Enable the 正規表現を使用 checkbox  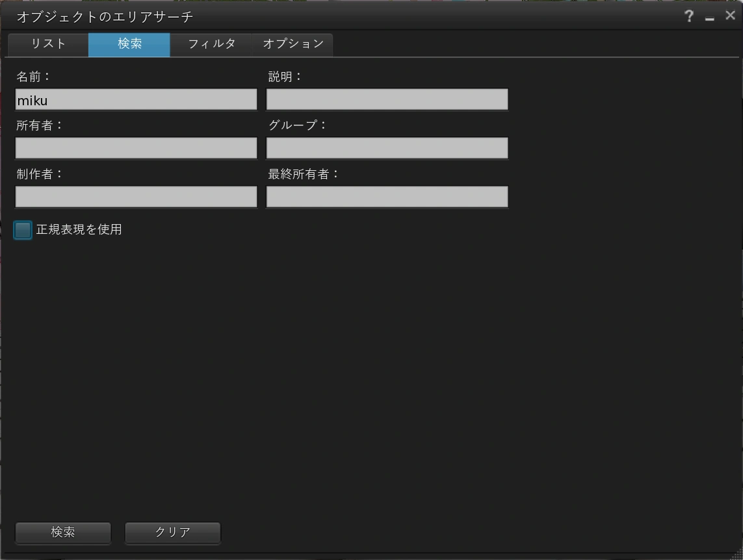tap(23, 230)
